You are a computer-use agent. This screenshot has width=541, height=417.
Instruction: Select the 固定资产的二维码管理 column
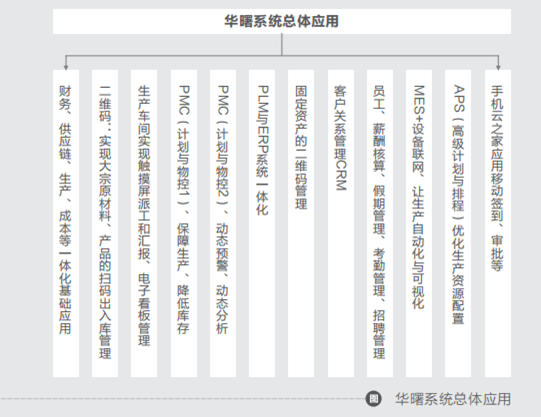301,224
